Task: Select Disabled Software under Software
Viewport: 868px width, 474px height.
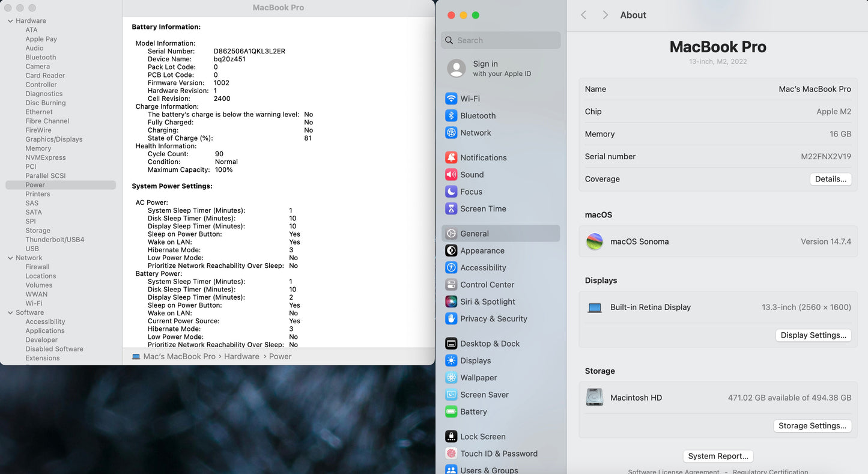Action: pyautogui.click(x=54, y=349)
